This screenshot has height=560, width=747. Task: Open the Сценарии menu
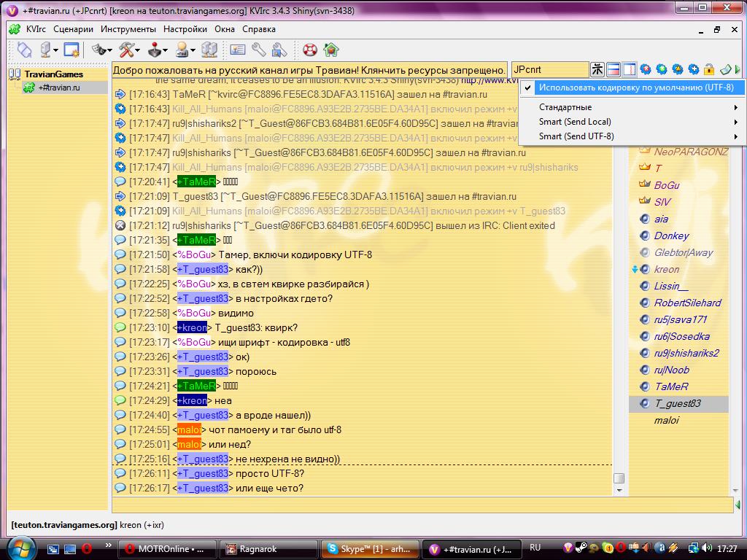coord(74,29)
